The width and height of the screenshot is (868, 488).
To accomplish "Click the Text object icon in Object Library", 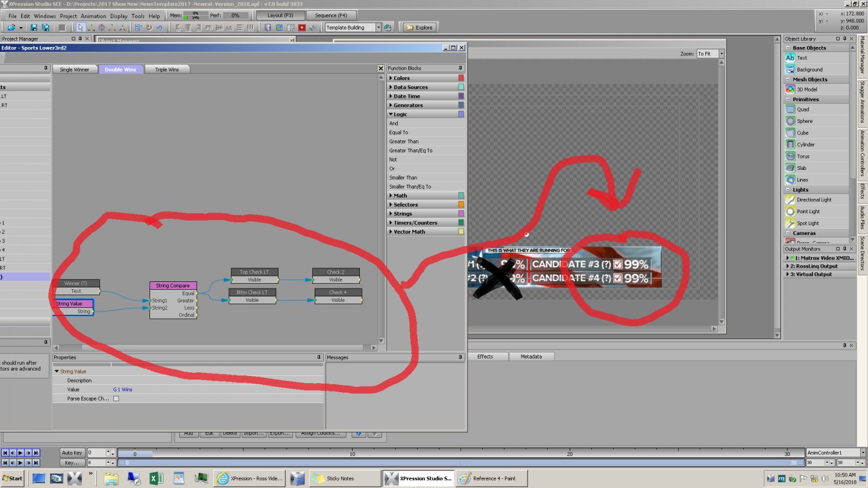I will [790, 58].
